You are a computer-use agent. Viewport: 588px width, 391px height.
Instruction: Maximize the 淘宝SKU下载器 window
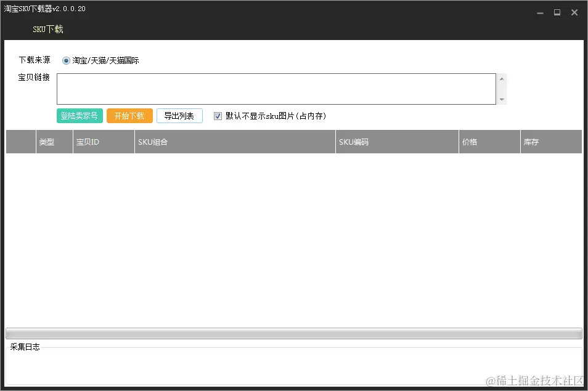pyautogui.click(x=557, y=13)
